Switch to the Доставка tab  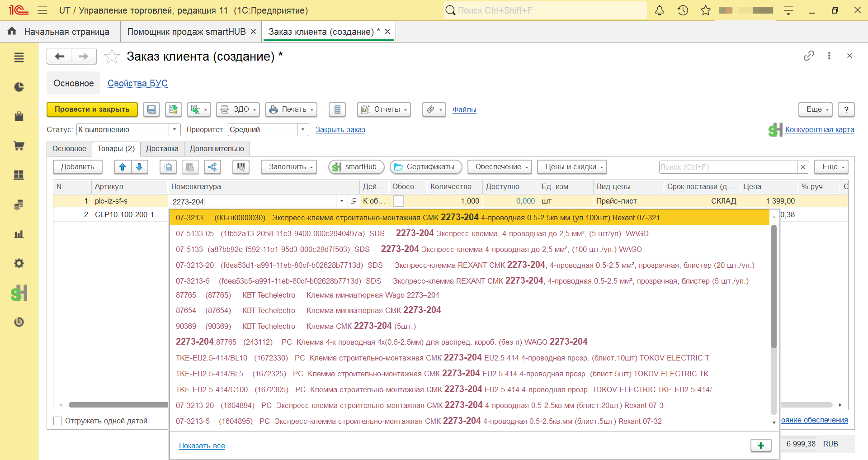coord(162,148)
